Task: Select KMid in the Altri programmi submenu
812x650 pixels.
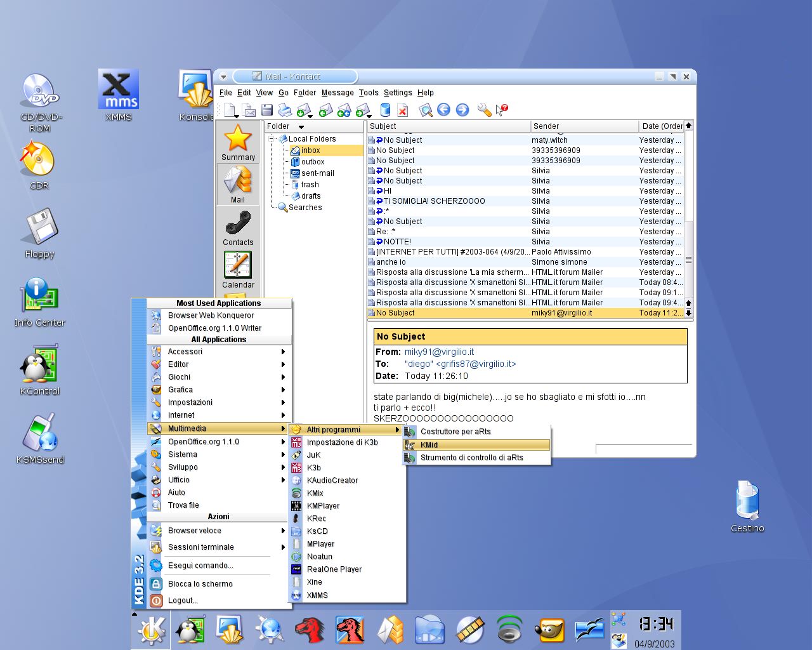Action: pyautogui.click(x=476, y=445)
